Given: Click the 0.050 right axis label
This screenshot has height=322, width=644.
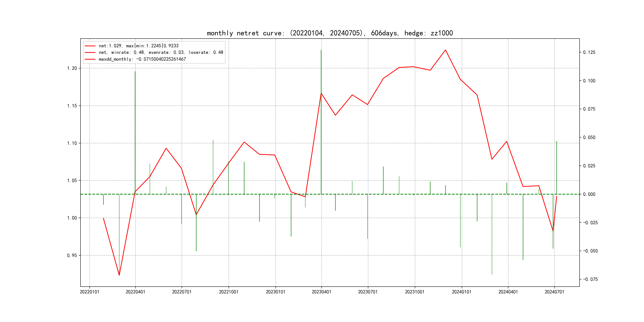Looking at the screenshot, I should 589,138.
